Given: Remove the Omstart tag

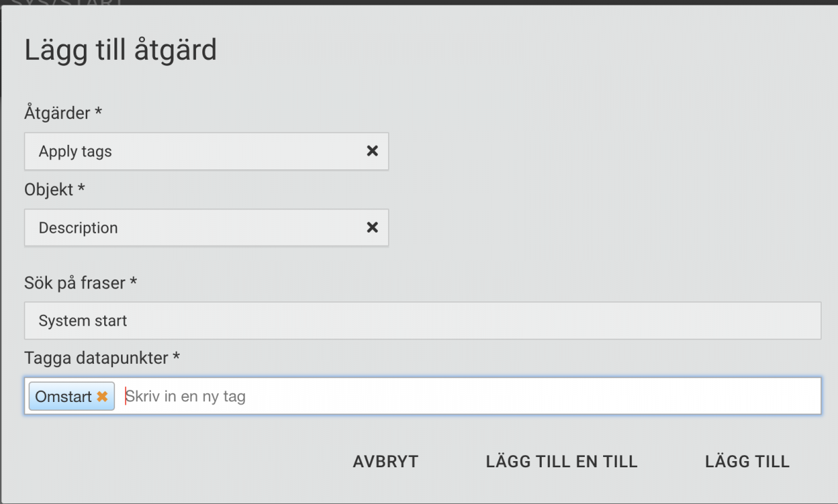Looking at the screenshot, I should click(x=102, y=397).
